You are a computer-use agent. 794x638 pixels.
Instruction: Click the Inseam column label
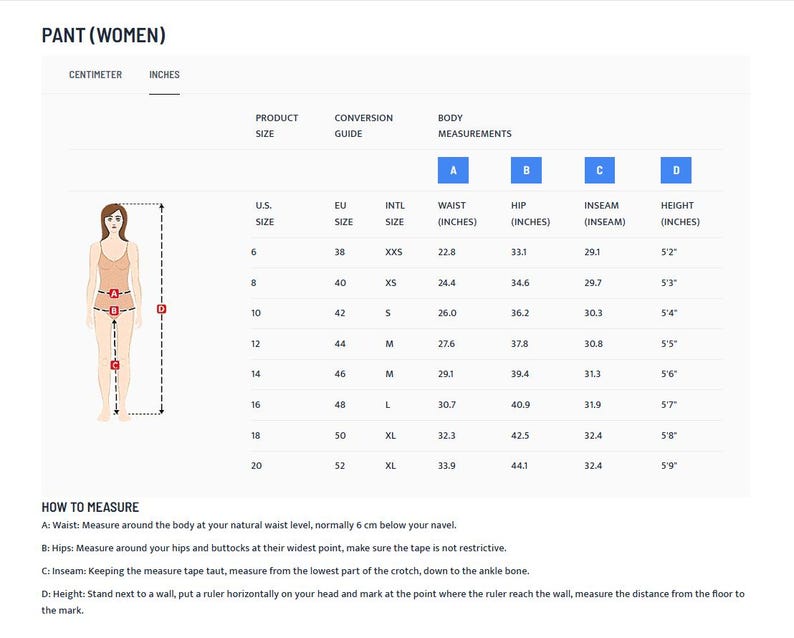coord(605,214)
